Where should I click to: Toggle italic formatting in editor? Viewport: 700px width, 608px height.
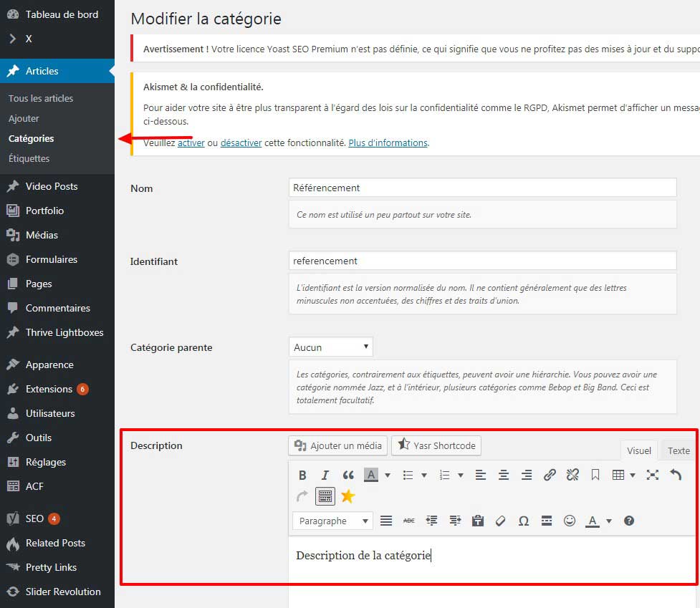[325, 475]
